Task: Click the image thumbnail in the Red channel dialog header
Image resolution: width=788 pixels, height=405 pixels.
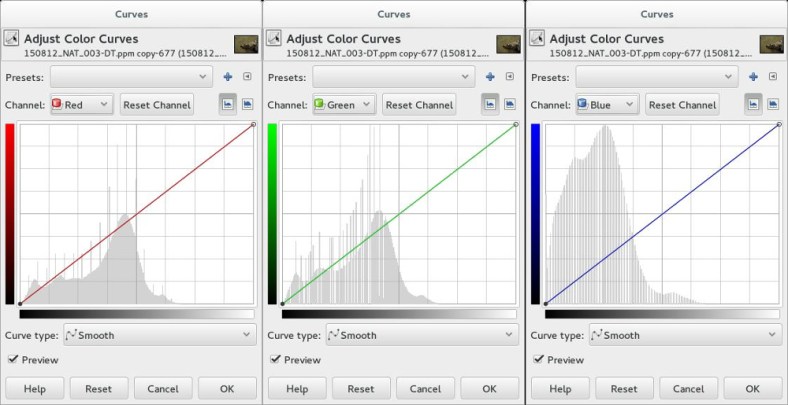Action: tap(245, 44)
